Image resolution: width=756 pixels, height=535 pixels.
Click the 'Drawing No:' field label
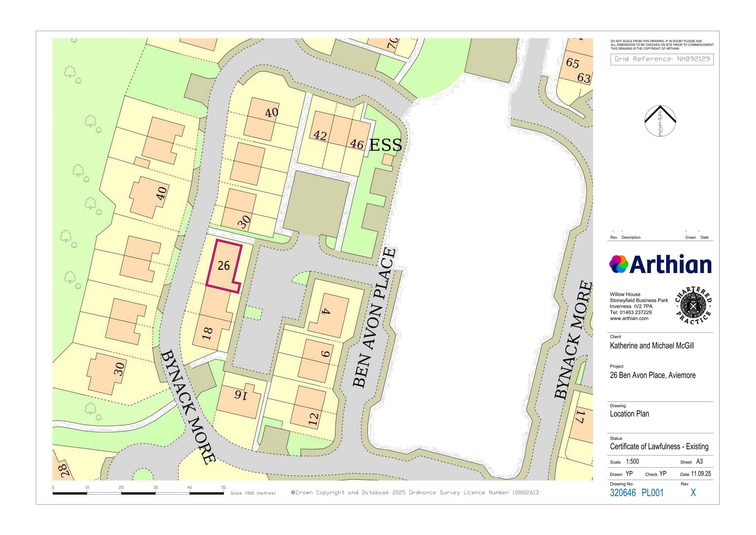(622, 484)
